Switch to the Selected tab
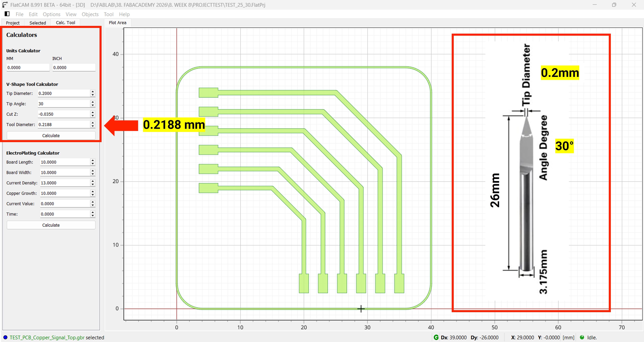The height and width of the screenshot is (342, 644). (38, 23)
